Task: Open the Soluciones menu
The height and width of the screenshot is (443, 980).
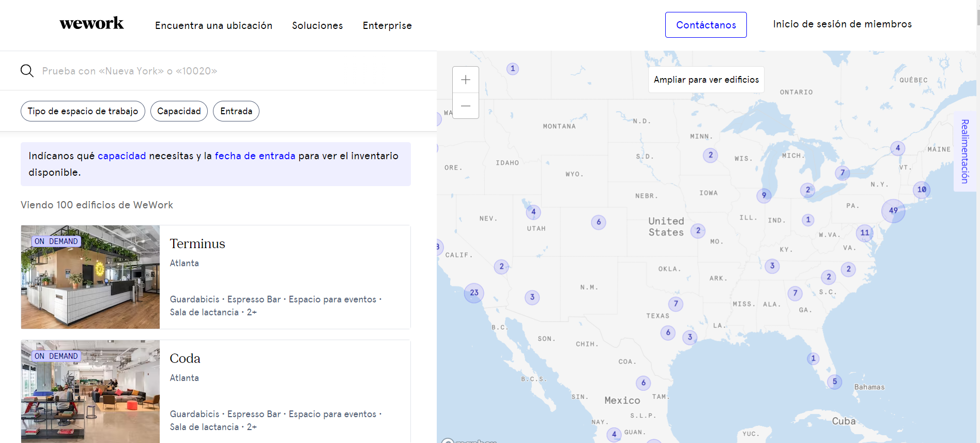Action: tap(317, 25)
